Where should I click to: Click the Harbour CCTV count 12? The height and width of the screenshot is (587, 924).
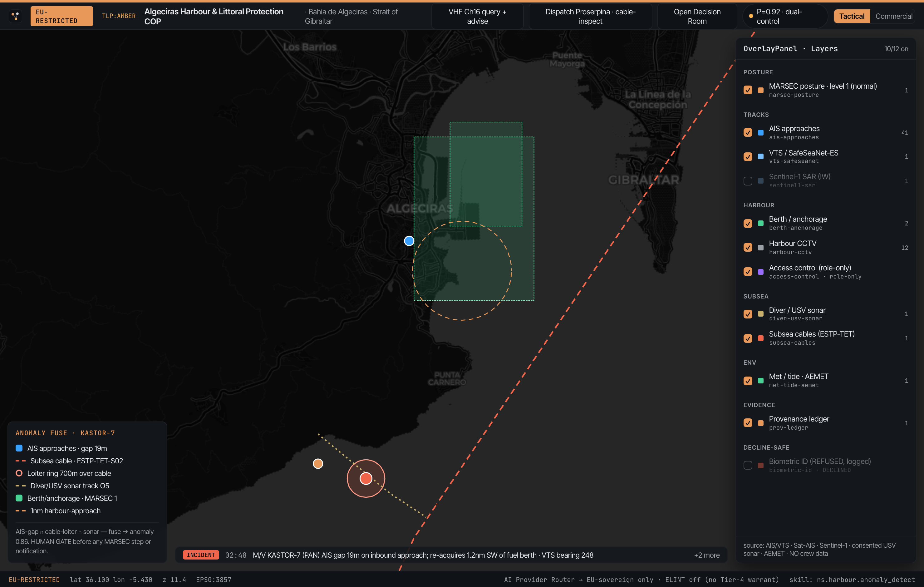pos(904,248)
